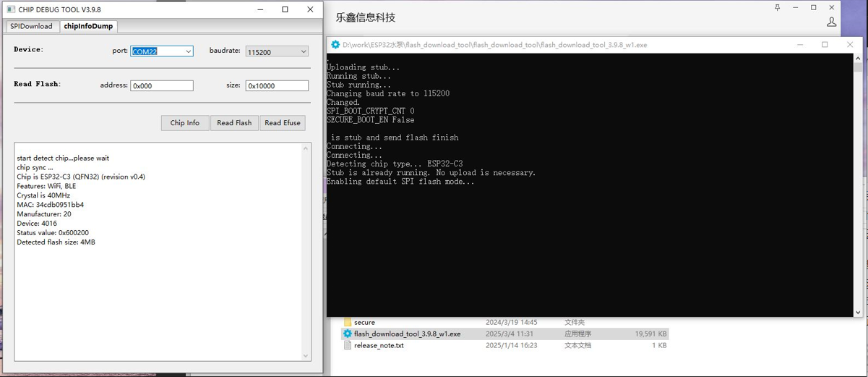Click the 乐鑫信息科技 window title
Screen dimensions: 868x377
(366, 17)
